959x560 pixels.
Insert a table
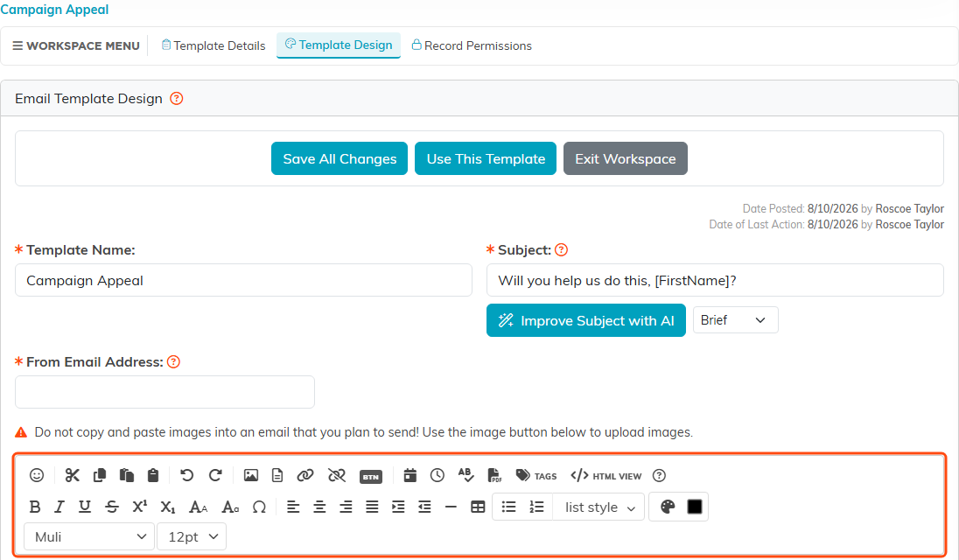pyautogui.click(x=478, y=507)
